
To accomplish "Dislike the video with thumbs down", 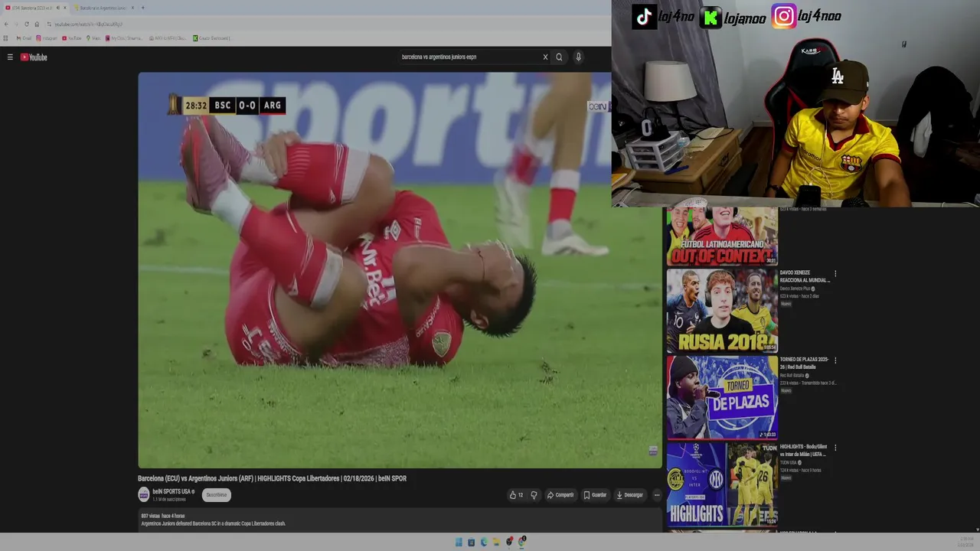I will click(x=534, y=495).
